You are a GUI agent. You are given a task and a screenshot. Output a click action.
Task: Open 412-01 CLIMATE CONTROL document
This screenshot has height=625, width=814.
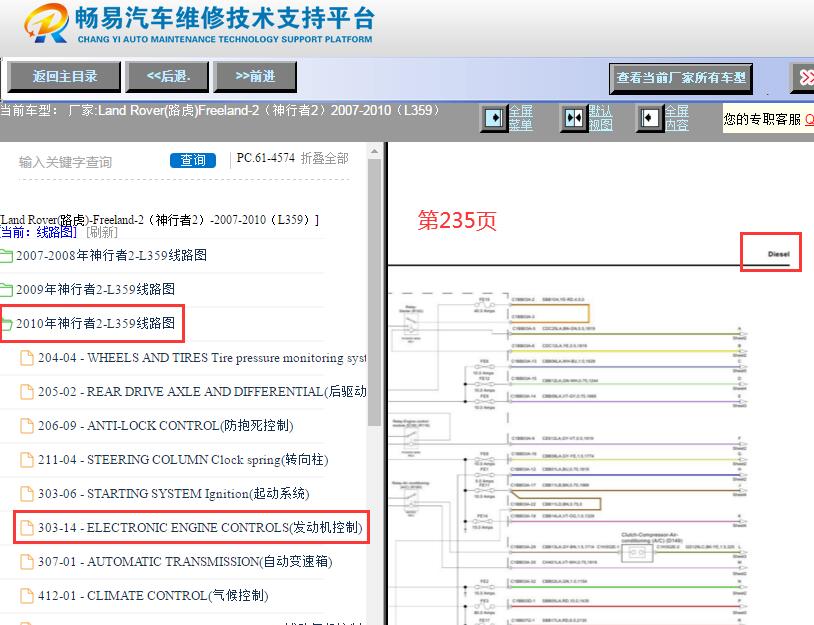coord(153,595)
